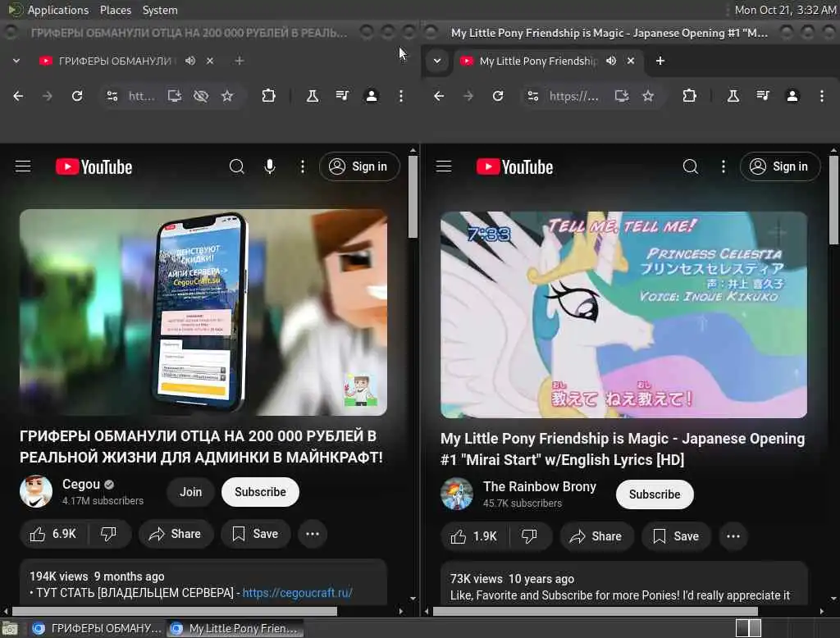Open media controls in left browser toolbar
840x638 pixels.
pos(342,96)
